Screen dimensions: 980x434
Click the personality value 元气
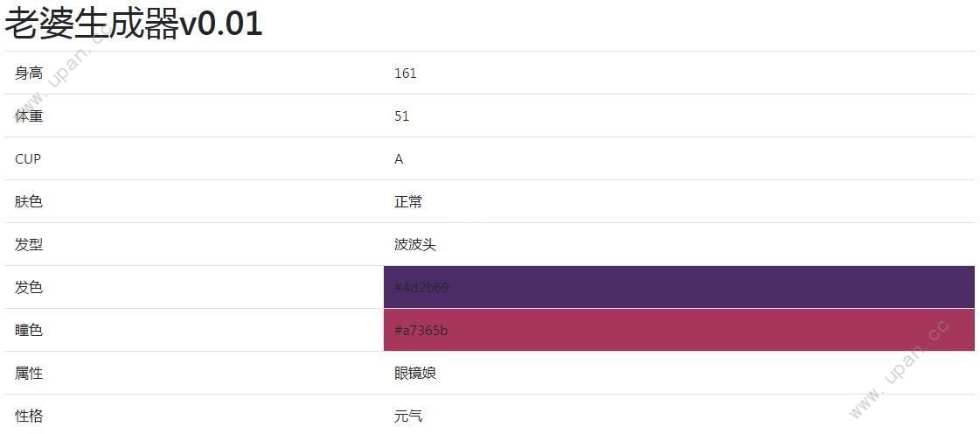coord(408,416)
